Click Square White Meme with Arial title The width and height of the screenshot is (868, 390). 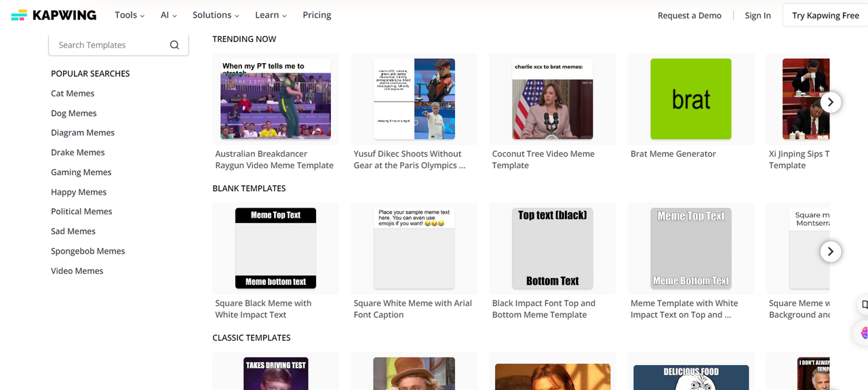[412, 309]
